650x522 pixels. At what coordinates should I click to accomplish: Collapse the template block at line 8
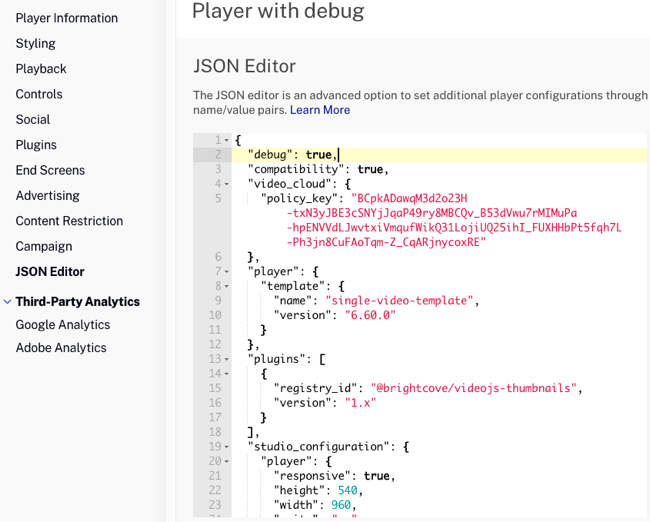pos(227,286)
